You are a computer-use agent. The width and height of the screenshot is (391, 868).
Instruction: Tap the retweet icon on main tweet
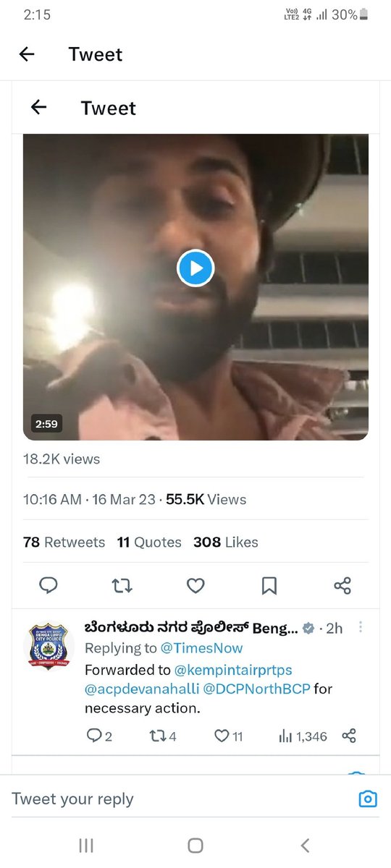click(x=122, y=585)
